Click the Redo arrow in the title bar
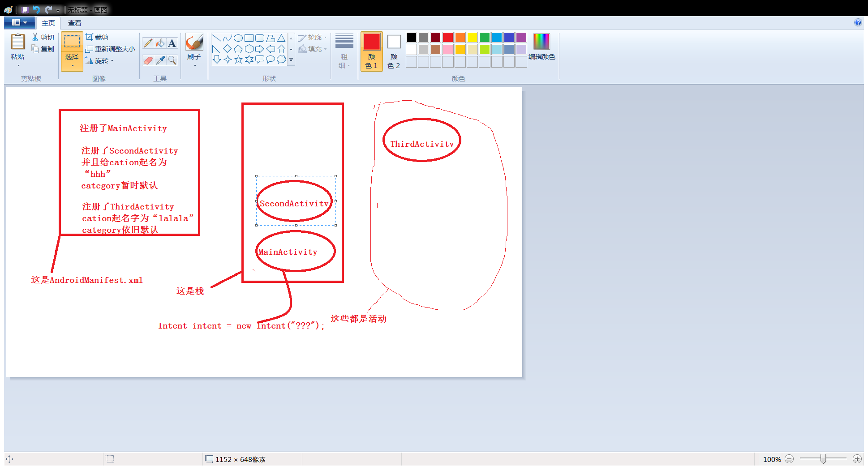 pyautogui.click(x=48, y=9)
